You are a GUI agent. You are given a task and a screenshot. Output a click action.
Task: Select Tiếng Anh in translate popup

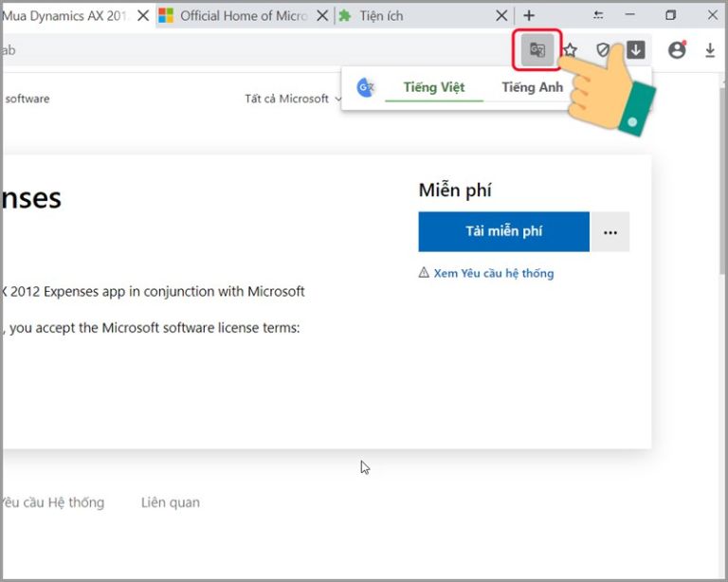pyautogui.click(x=532, y=87)
